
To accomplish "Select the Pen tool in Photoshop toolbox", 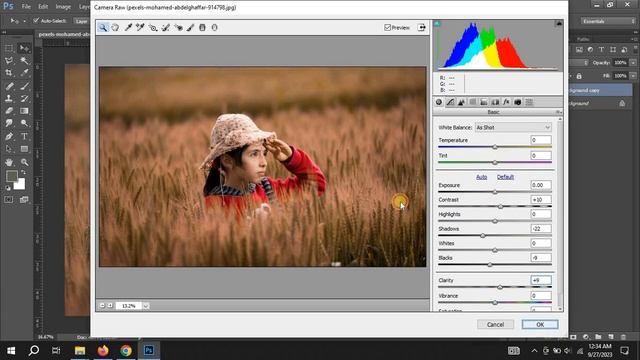I will [x=9, y=136].
